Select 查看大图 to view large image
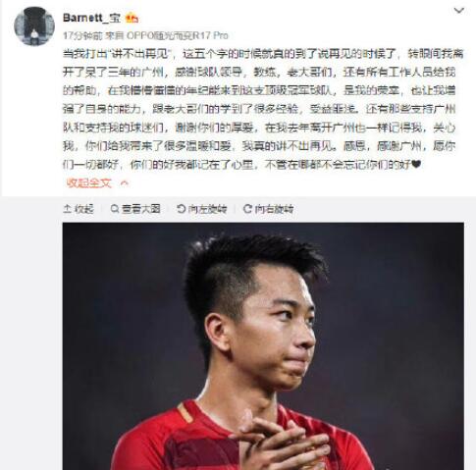 (x=140, y=209)
